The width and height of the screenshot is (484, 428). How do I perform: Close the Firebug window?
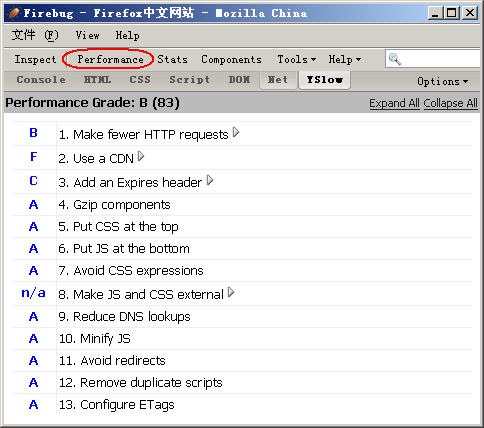470,13
